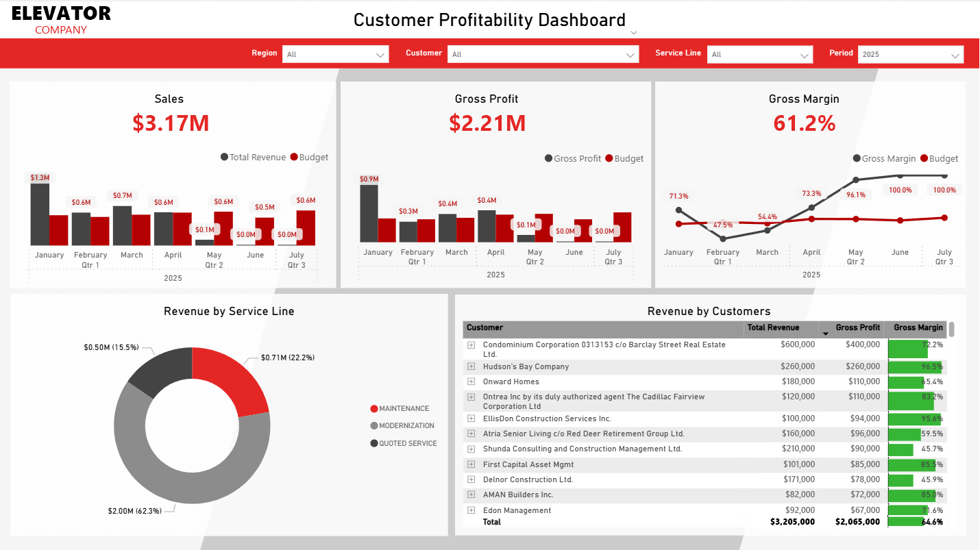Click the customer table vertical scrollbar
This screenshot has height=550, width=980.
point(951,329)
